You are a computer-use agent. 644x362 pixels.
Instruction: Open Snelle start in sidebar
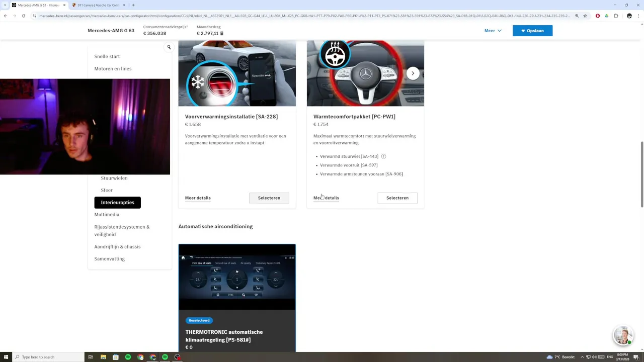coord(107,56)
